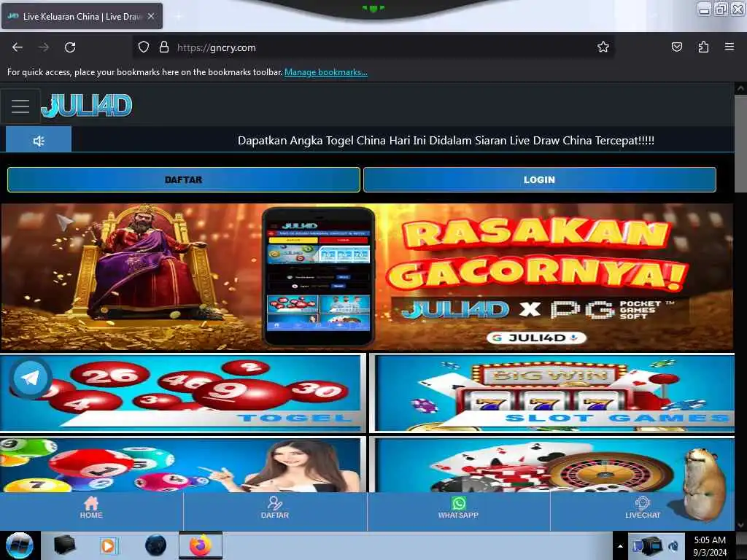Image resolution: width=747 pixels, height=560 pixels.
Task: Open site security padlock info
Action: (x=164, y=47)
